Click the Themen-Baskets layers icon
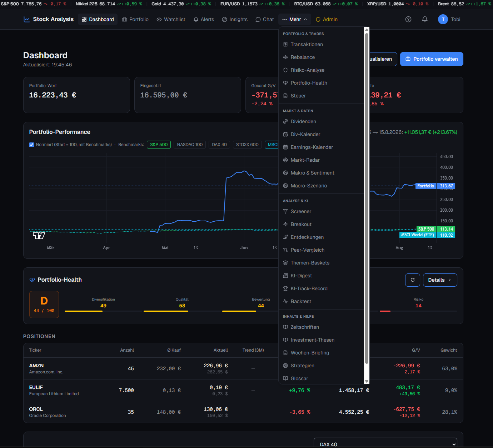493x448 pixels. point(285,263)
